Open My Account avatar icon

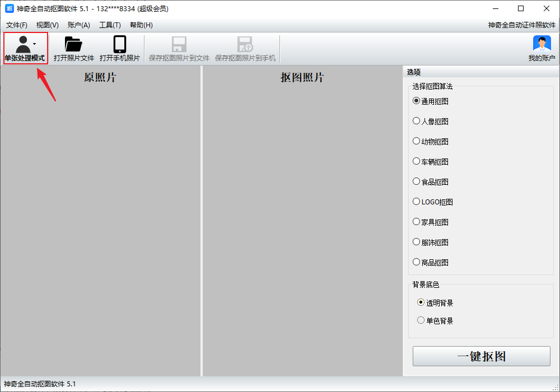[542, 44]
